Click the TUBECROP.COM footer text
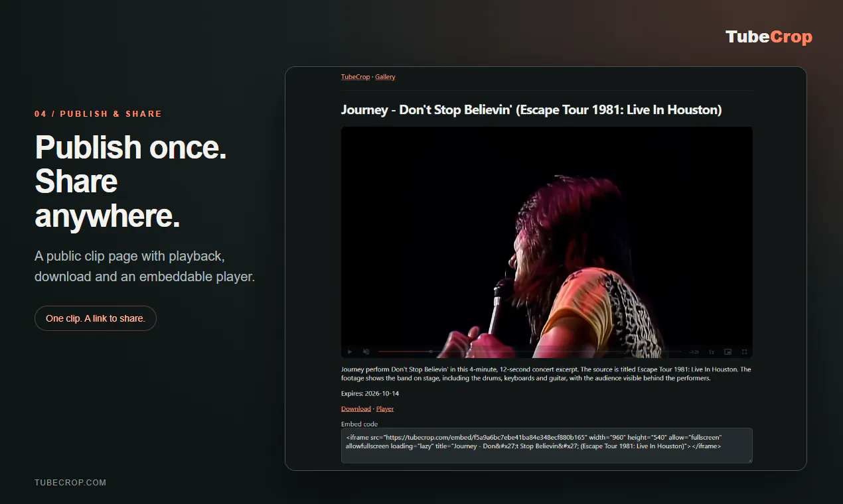The height and width of the screenshot is (504, 843). tap(70, 483)
